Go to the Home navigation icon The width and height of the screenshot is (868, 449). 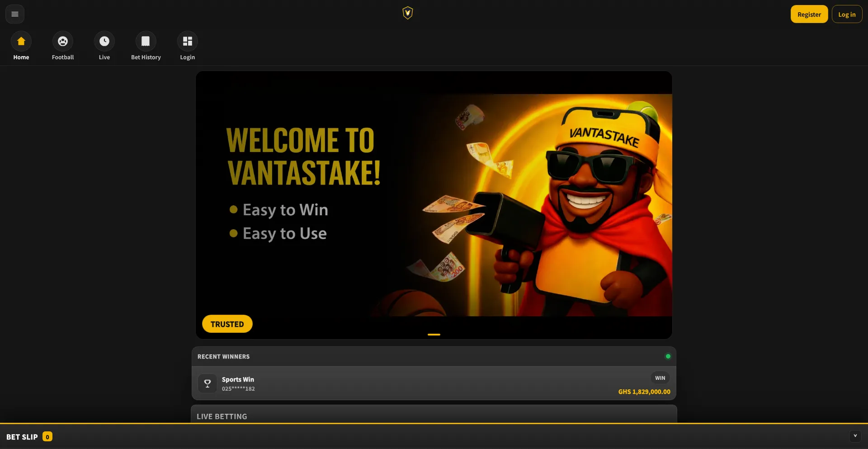21,41
